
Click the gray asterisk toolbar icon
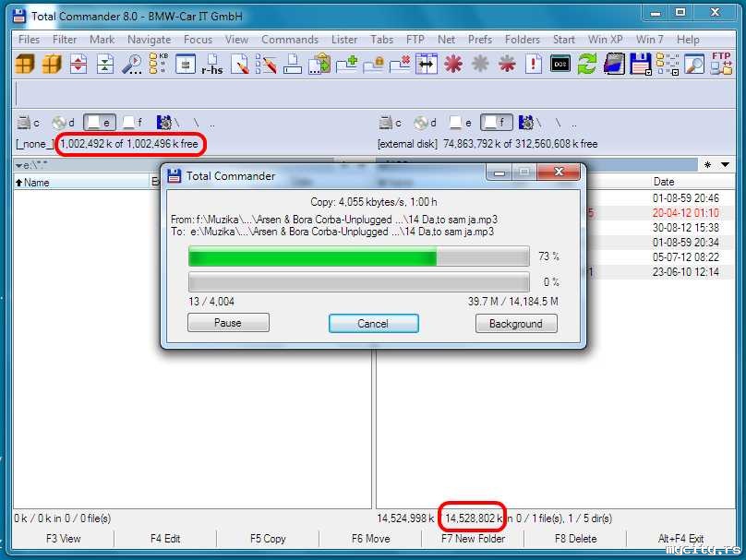[480, 64]
